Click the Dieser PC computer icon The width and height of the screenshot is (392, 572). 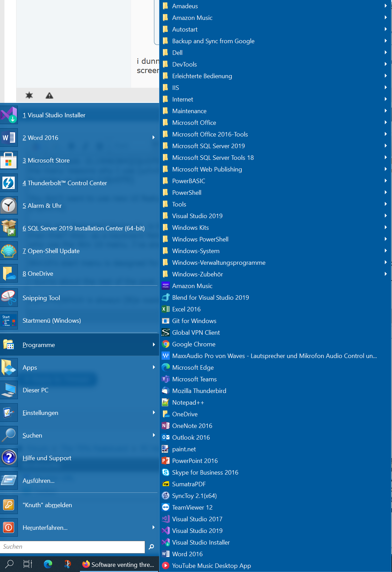click(9, 390)
